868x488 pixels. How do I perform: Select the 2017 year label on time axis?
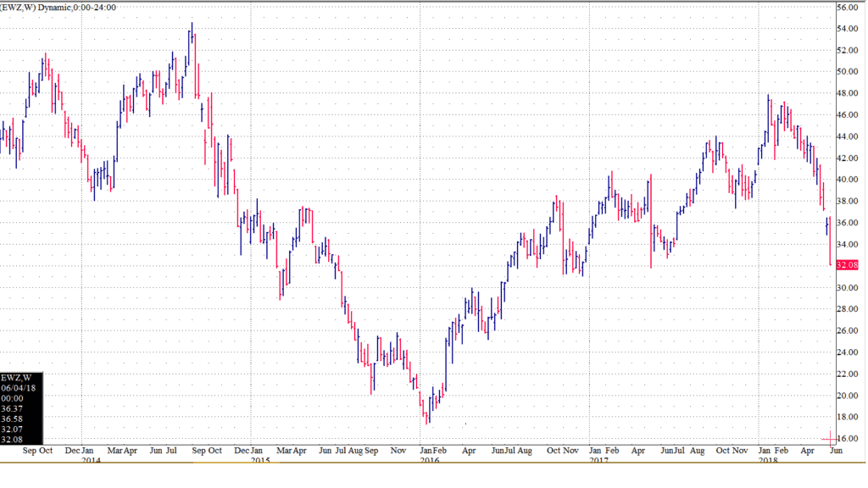600,461
